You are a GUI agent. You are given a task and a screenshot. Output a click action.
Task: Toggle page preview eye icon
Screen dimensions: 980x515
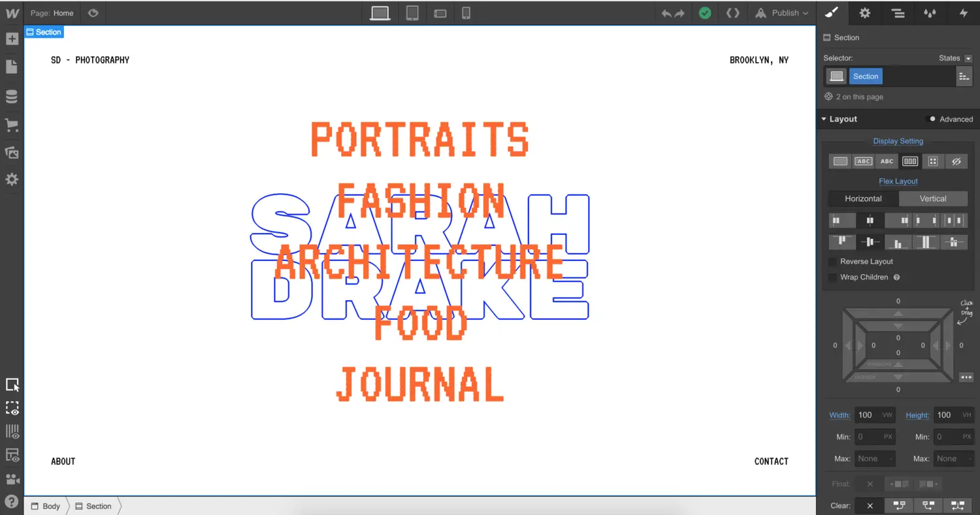pos(93,13)
